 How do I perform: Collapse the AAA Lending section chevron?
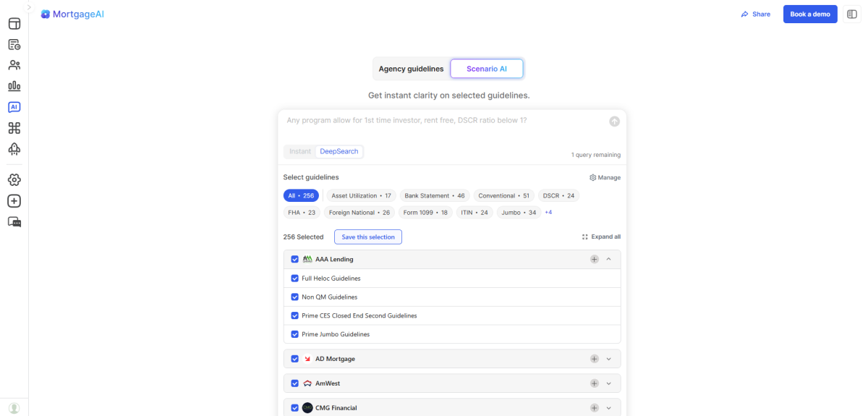click(608, 259)
